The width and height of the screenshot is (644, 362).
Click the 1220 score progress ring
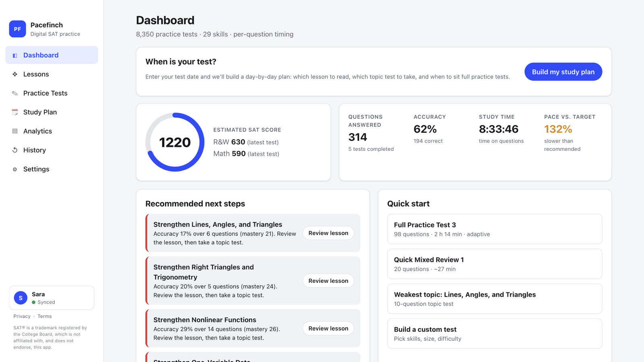point(175,142)
